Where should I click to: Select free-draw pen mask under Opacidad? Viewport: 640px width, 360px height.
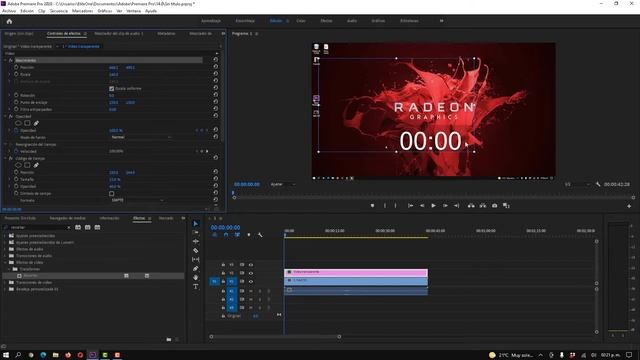tap(36, 123)
